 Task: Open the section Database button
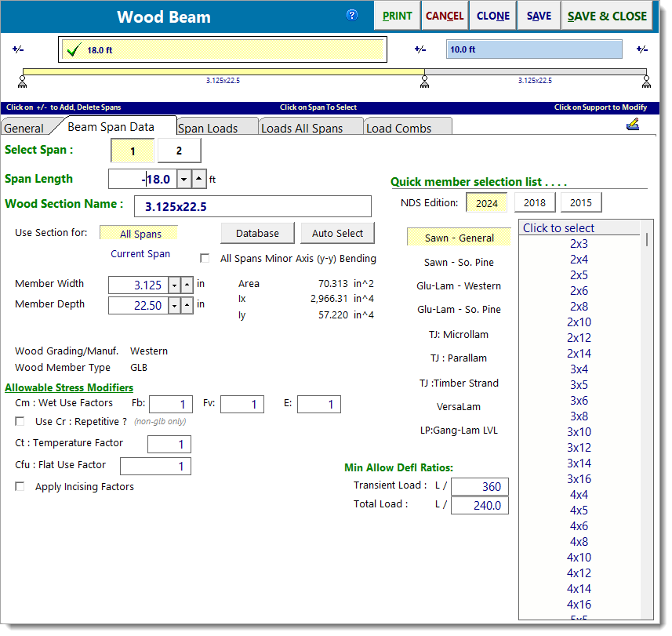click(257, 233)
